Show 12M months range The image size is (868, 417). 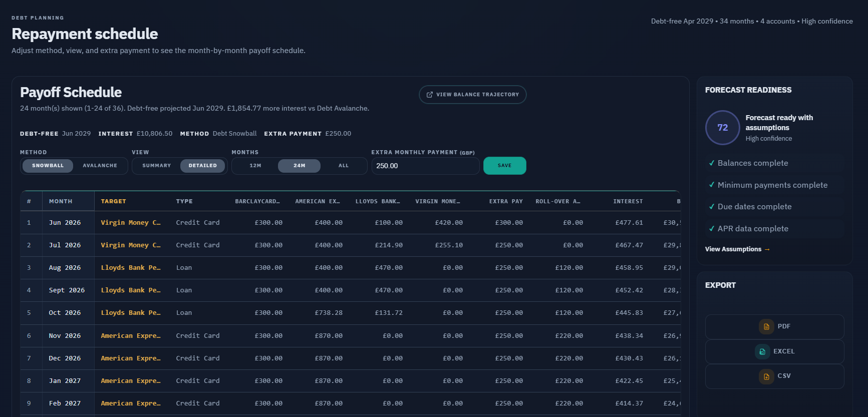coord(255,166)
